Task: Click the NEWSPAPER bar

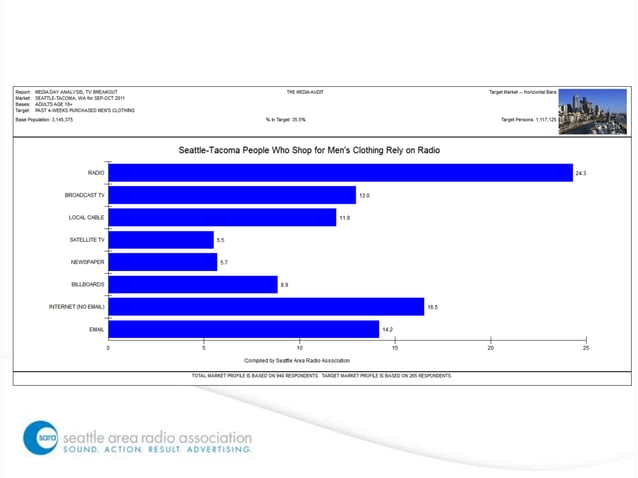Action: tap(163, 262)
